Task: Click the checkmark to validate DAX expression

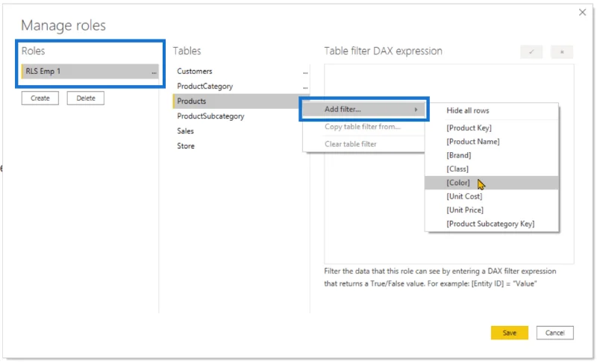Action: [531, 51]
